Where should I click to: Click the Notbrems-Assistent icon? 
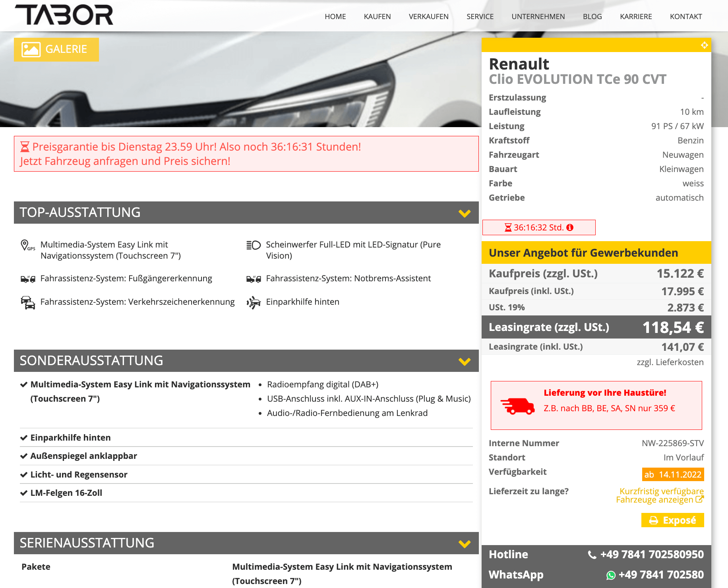click(254, 279)
